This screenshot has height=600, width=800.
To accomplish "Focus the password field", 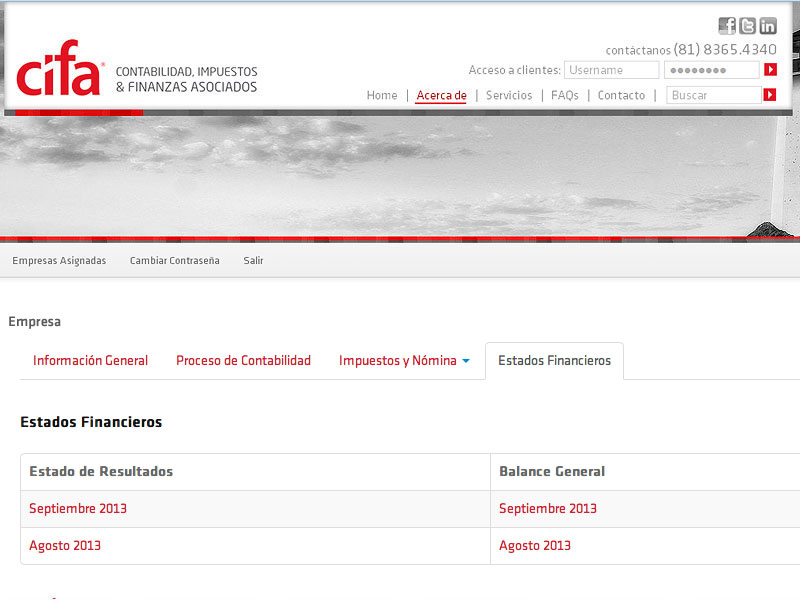I will (711, 70).
